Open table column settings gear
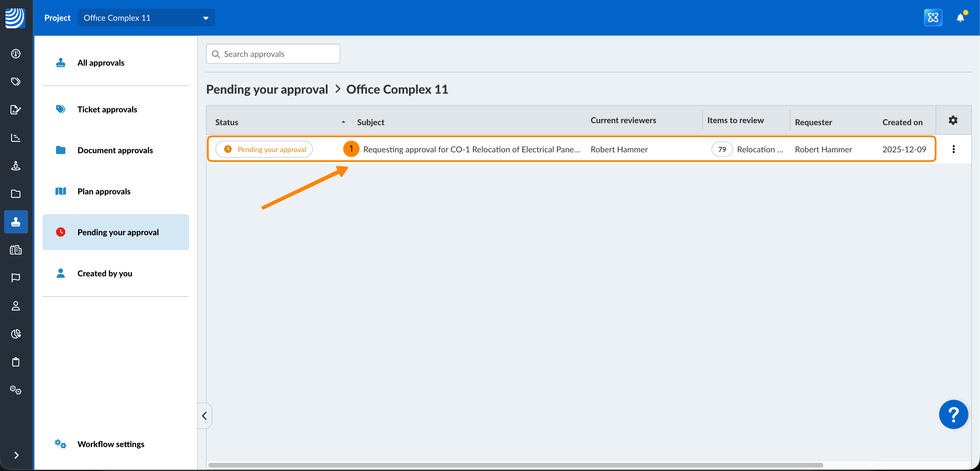This screenshot has width=980, height=471. pyautogui.click(x=953, y=121)
